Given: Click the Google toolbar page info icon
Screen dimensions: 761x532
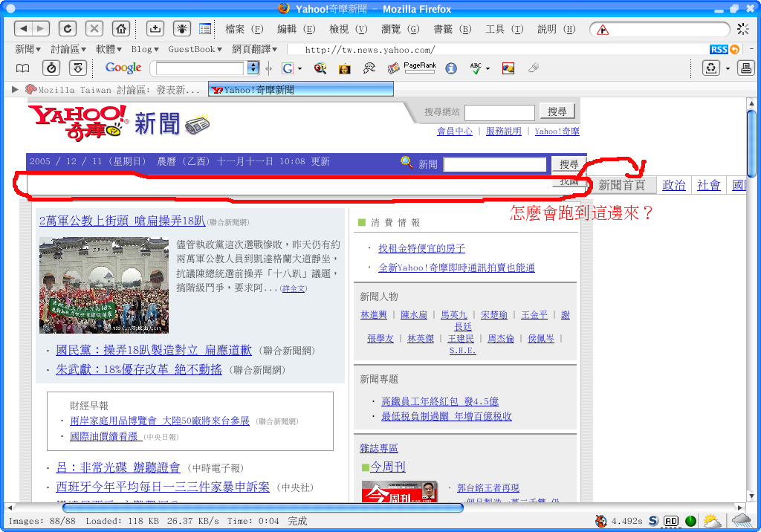Looking at the screenshot, I should pyautogui.click(x=451, y=68).
